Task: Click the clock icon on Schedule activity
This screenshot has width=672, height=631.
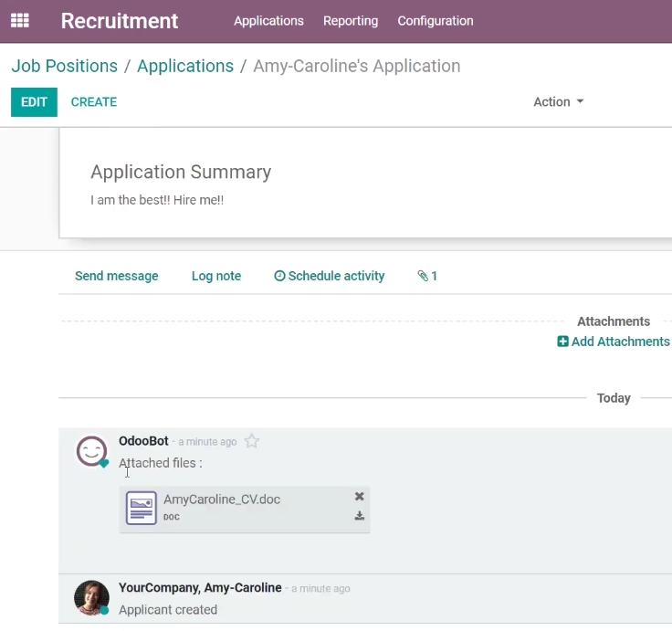Action: pos(279,276)
